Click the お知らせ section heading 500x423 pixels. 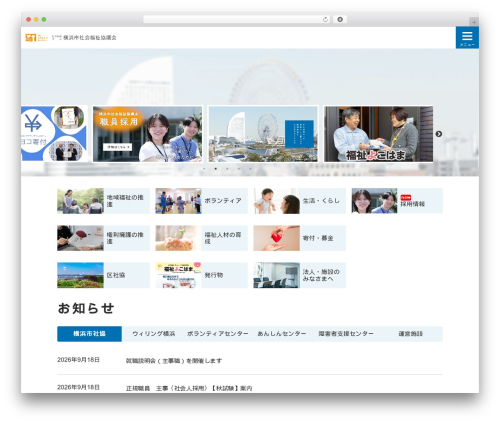(86, 308)
